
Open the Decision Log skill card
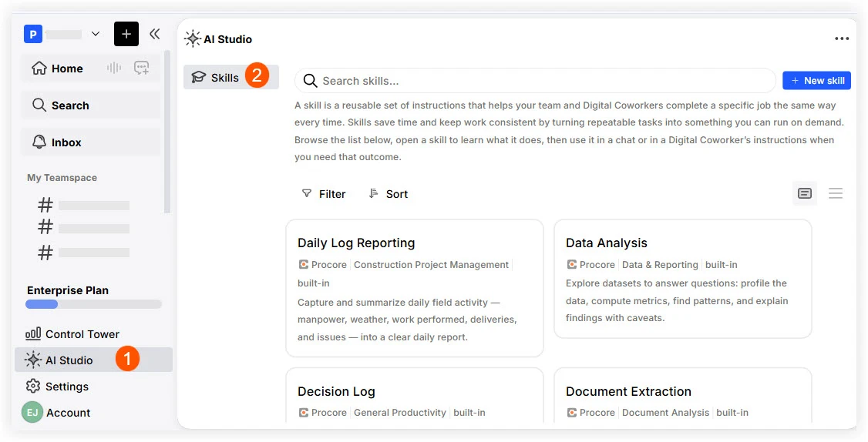tap(415, 396)
